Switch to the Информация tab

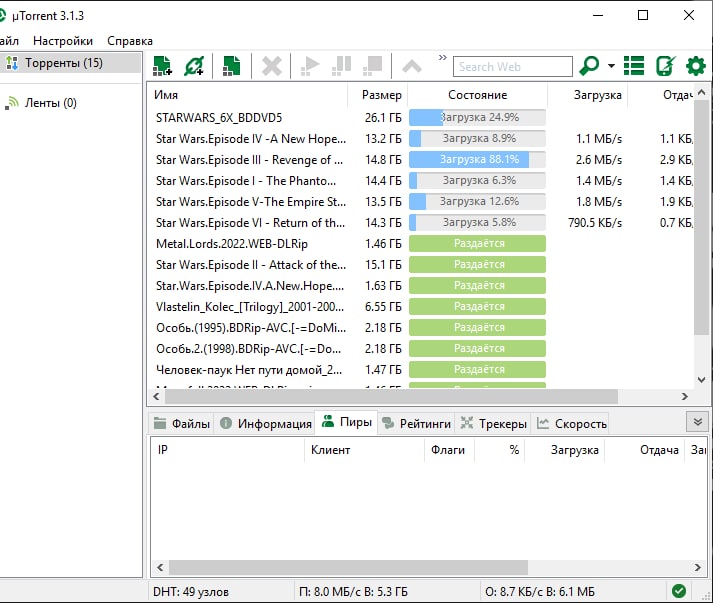(266, 424)
